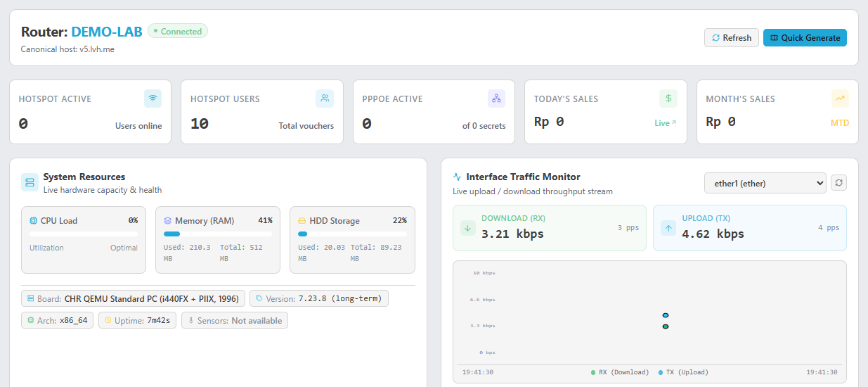This screenshot has width=868, height=387.
Task: Click the HDD Storage usage bar
Action: 352,234
